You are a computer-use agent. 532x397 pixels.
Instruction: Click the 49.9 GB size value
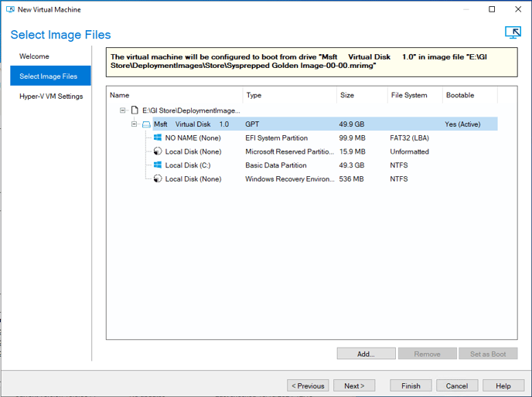point(352,124)
